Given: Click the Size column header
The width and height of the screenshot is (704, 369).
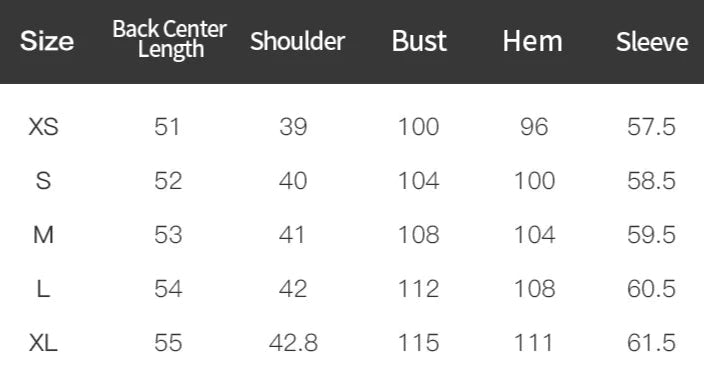Looking at the screenshot, I should pos(47,41).
